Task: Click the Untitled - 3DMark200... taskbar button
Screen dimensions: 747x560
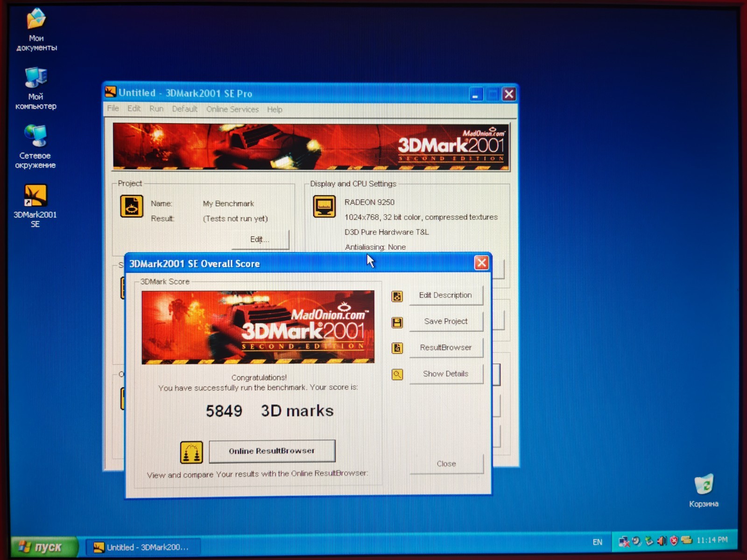Action: (x=143, y=547)
